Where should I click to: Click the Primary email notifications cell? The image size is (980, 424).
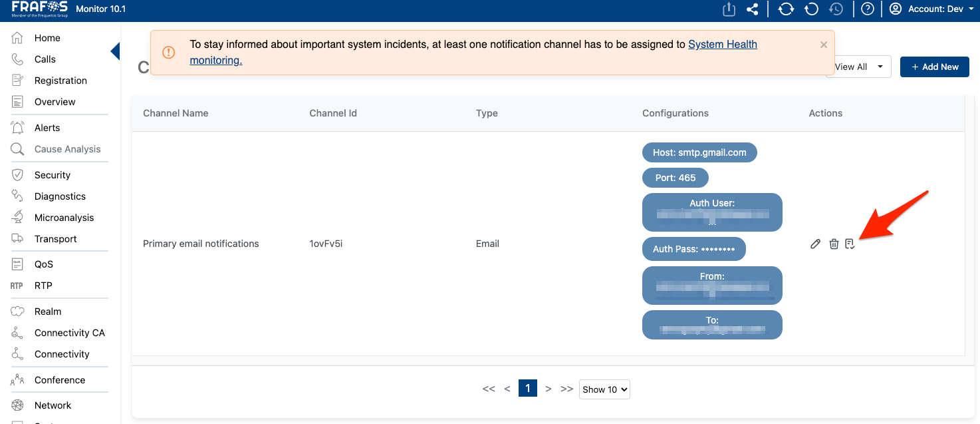tap(201, 244)
